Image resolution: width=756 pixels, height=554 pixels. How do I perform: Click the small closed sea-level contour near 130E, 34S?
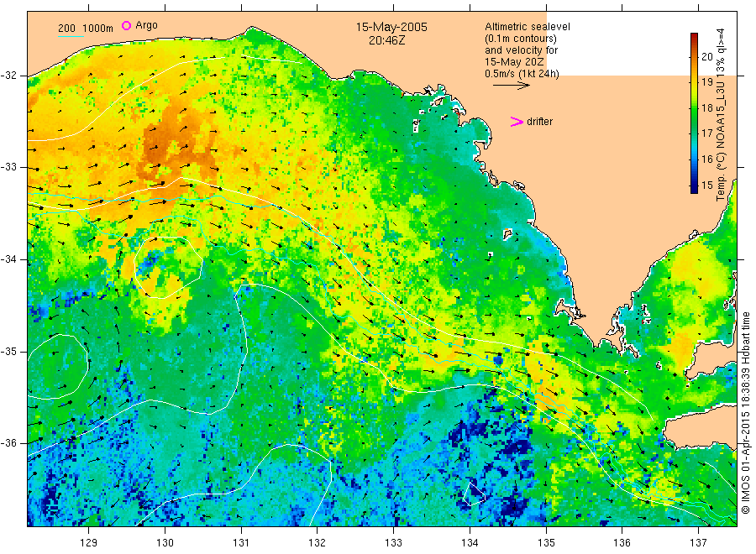coord(167,268)
